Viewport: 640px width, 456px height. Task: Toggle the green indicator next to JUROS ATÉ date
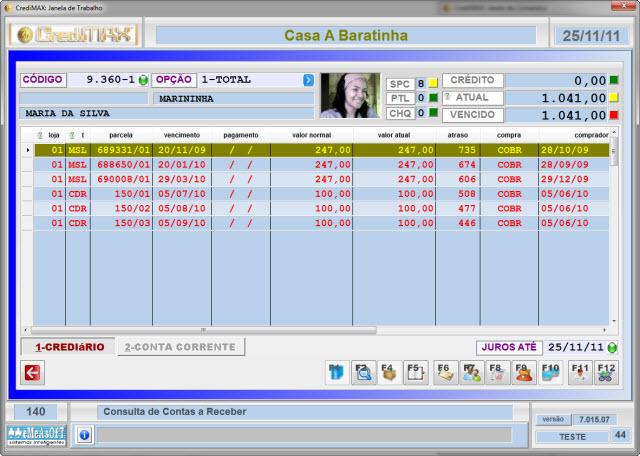(x=612, y=348)
